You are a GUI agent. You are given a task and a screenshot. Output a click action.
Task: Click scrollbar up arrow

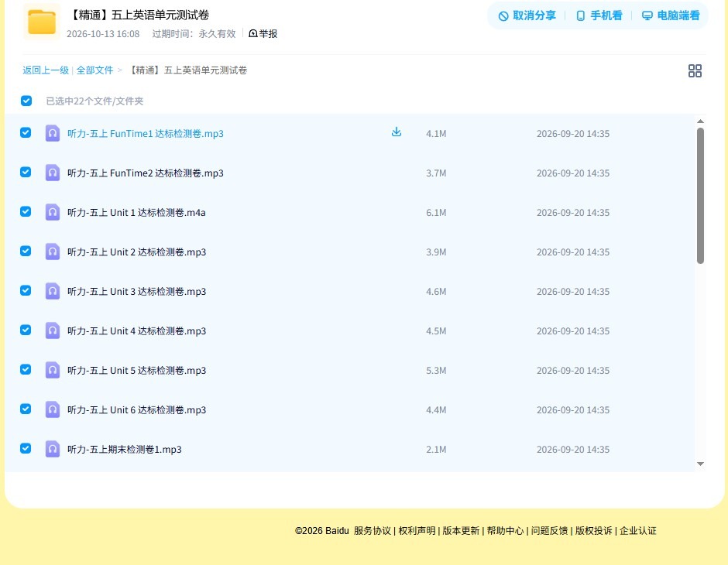point(701,121)
